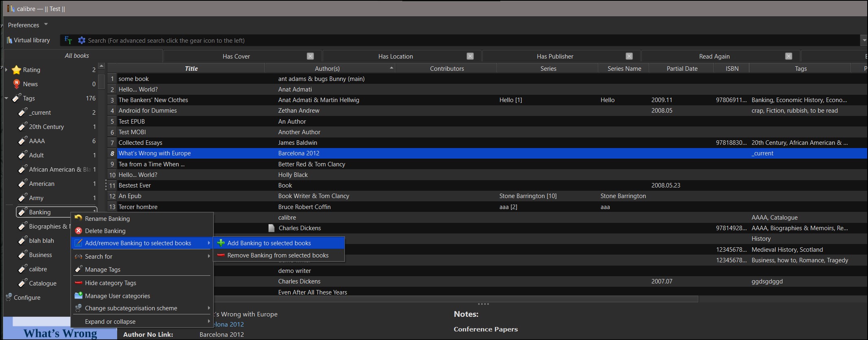Screen dimensions: 868x340
Task: Switch to the Has Publisher tab
Action: click(x=555, y=56)
